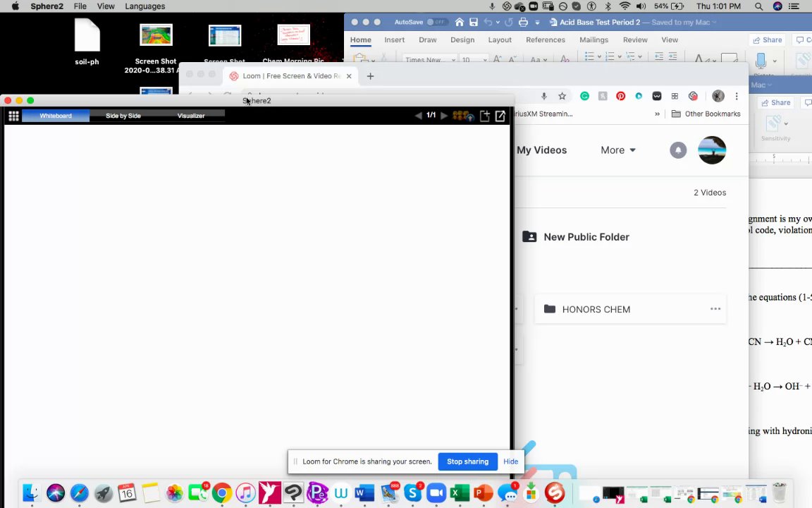The width and height of the screenshot is (812, 508).
Task: Open the Loom account avatar menu
Action: (x=712, y=150)
